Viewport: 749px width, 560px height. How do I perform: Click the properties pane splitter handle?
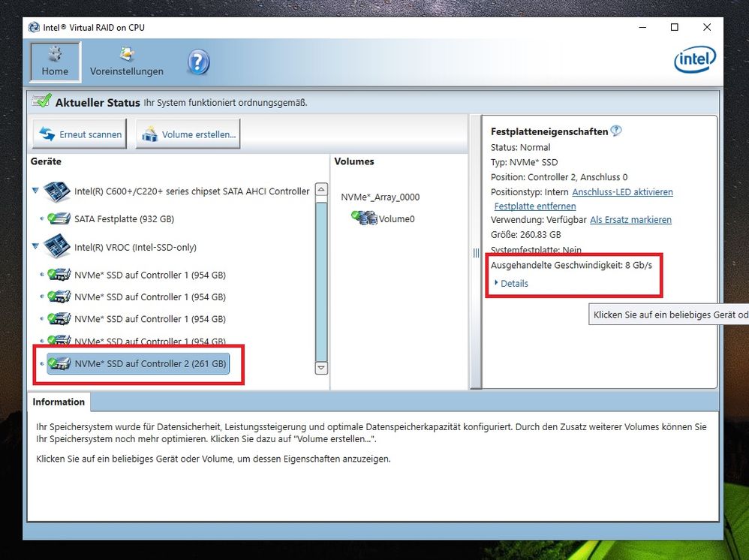476,253
